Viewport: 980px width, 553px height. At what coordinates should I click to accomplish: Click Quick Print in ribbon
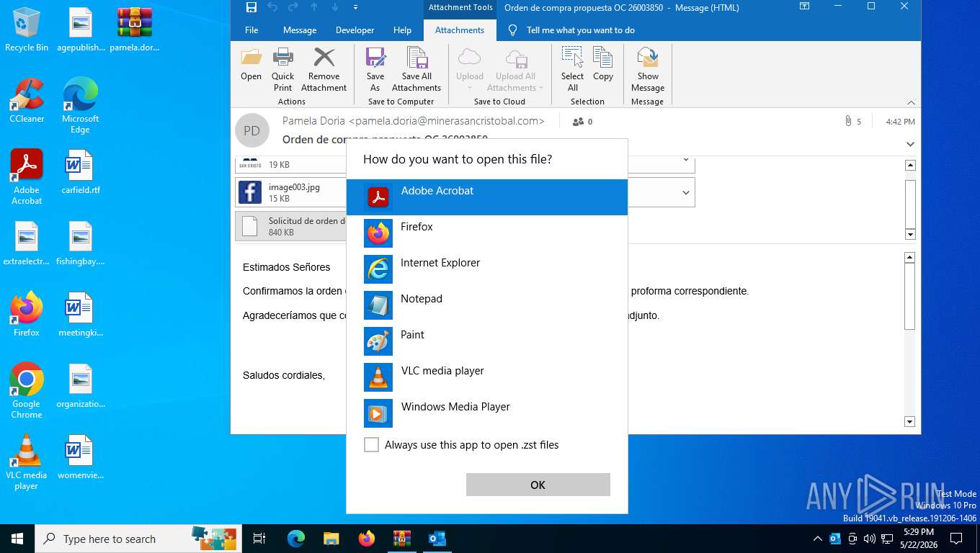pyautogui.click(x=282, y=70)
